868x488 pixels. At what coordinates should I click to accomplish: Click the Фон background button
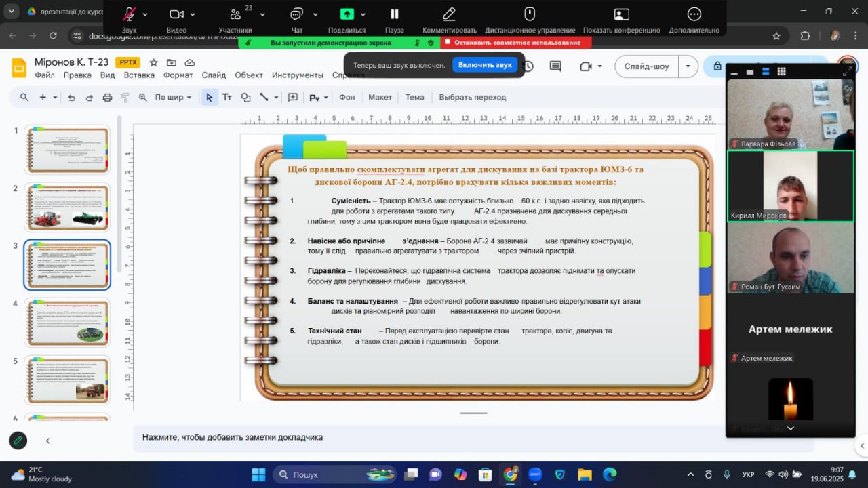tap(347, 98)
